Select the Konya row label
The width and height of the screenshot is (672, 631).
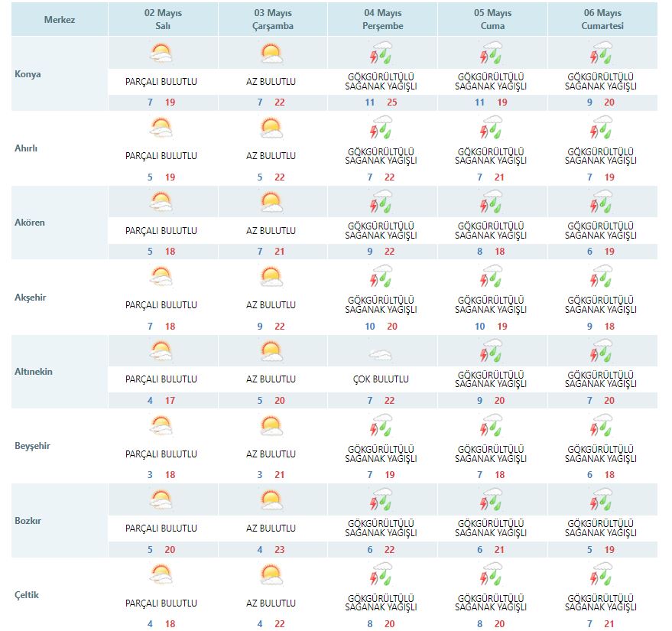(x=28, y=74)
